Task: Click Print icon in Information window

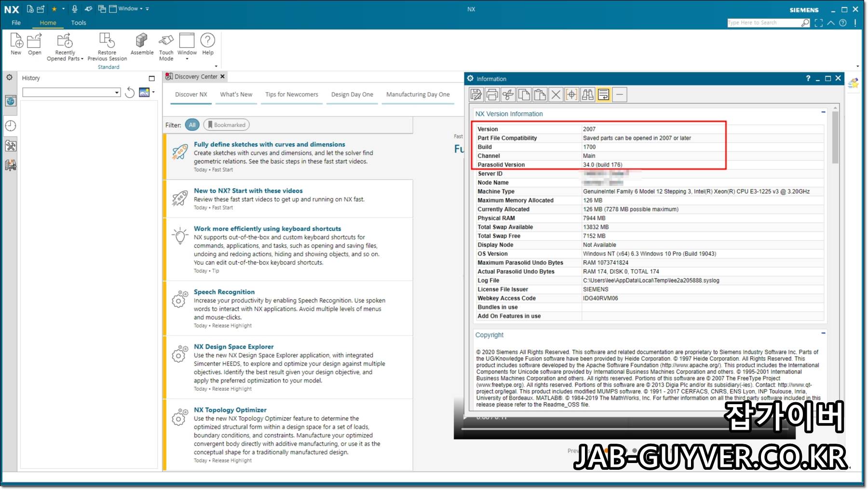Action: point(492,95)
